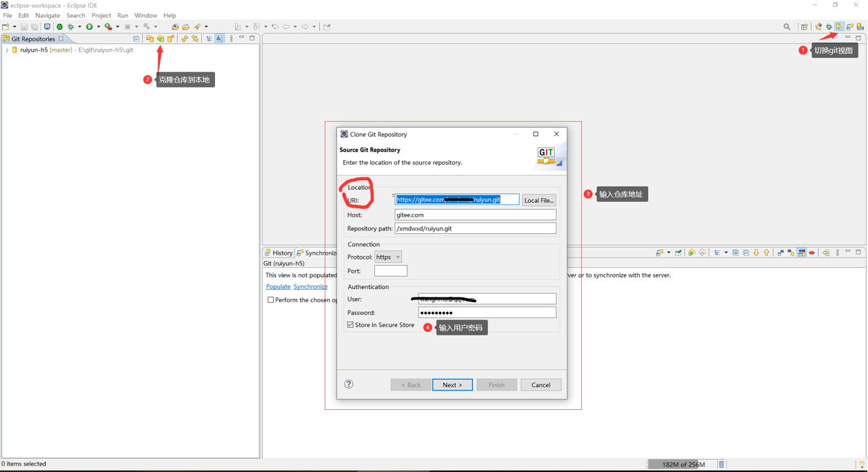Switch to the Debug perspective
The height and width of the screenshot is (472, 868).
click(x=829, y=26)
